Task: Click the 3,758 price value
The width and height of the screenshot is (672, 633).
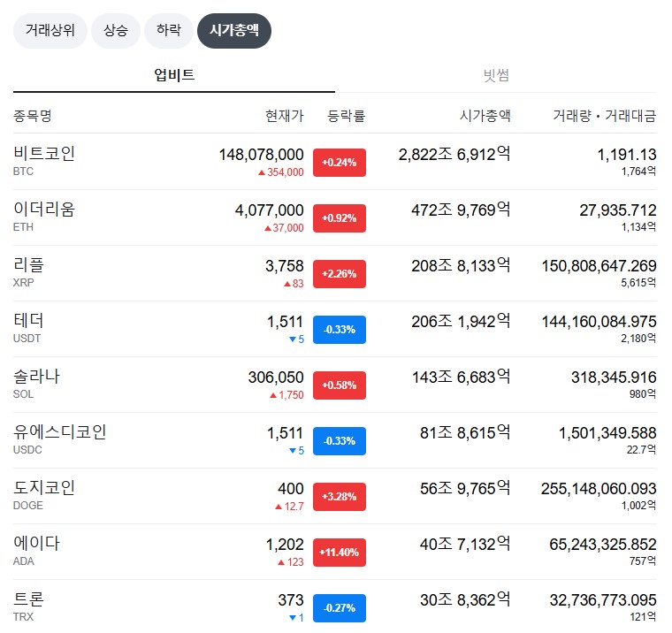Action: pos(285,266)
